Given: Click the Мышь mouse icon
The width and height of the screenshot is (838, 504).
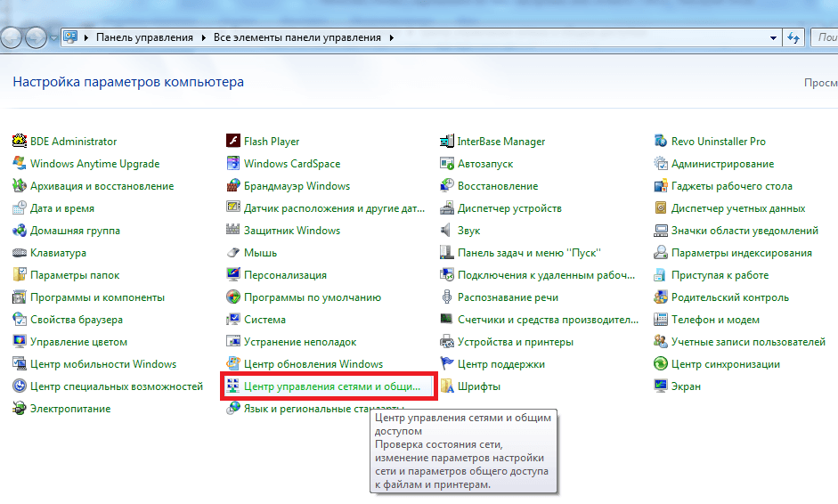Looking at the screenshot, I should click(233, 253).
